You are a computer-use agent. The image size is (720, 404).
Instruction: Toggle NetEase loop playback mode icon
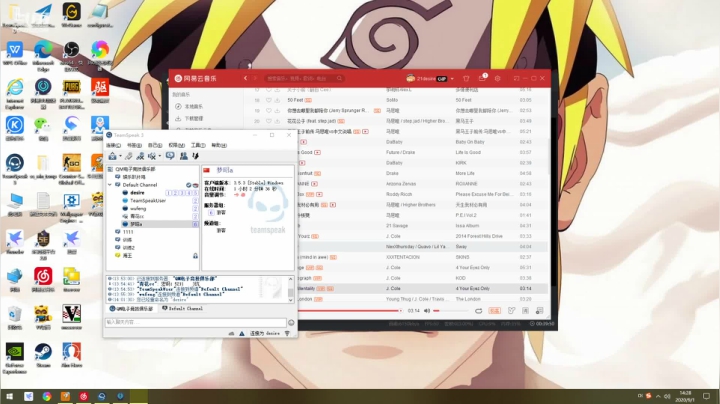click(x=478, y=311)
